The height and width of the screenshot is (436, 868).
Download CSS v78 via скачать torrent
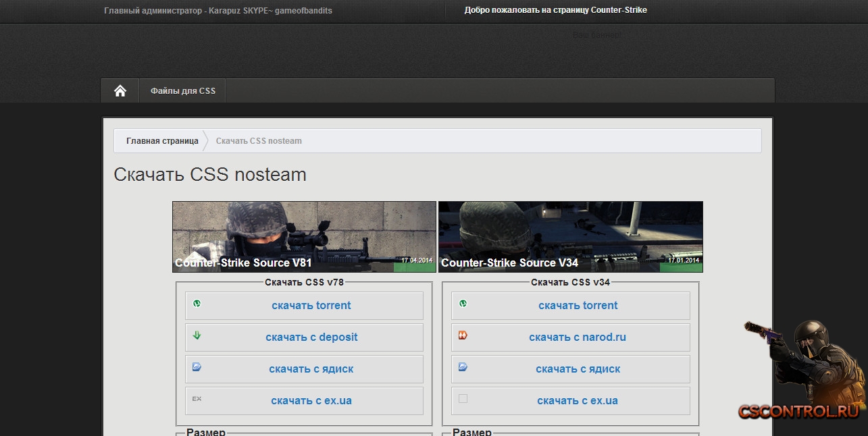[311, 306]
